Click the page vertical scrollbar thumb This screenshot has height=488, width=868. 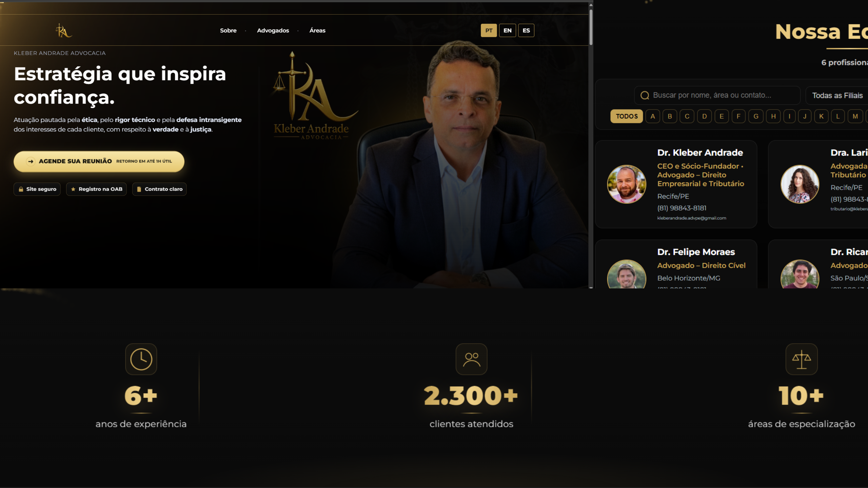point(591,27)
